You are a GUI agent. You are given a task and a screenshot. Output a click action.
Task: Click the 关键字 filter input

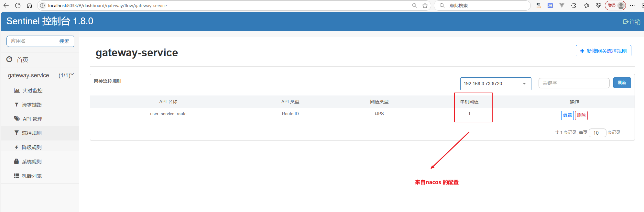(x=574, y=83)
